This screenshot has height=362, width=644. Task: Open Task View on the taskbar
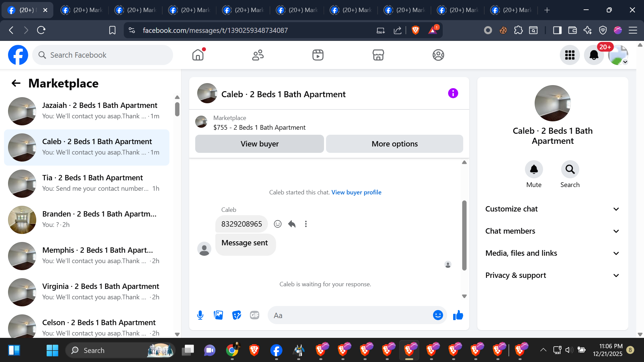coord(188,350)
